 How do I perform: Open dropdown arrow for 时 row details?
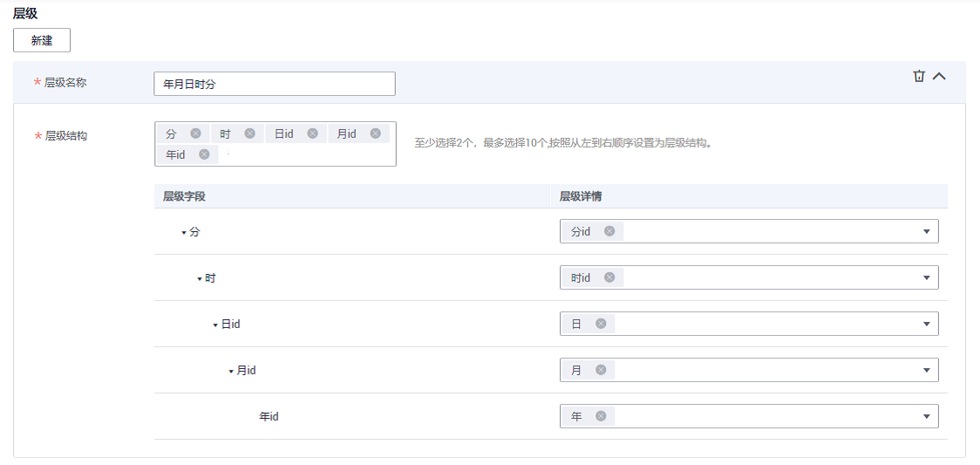[x=926, y=277]
